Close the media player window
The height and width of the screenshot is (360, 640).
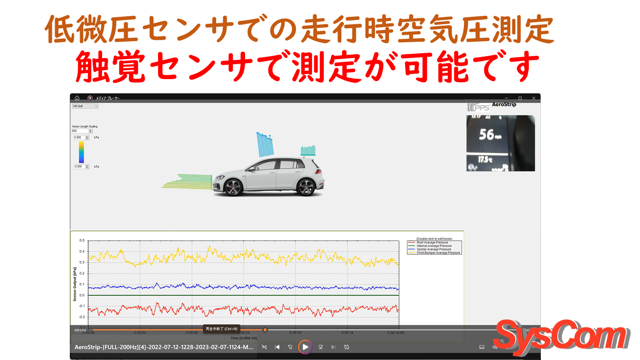click(533, 98)
